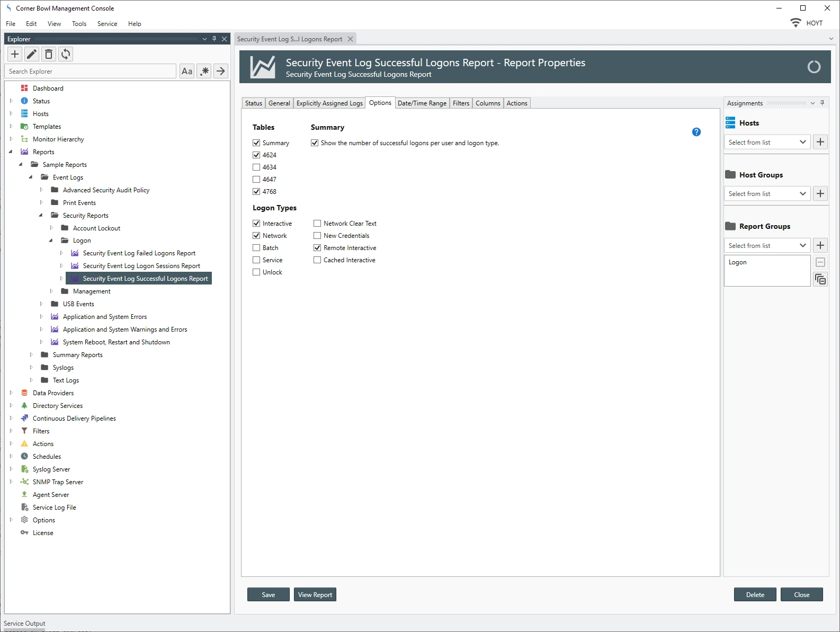Open the Tools menu

coord(79,24)
